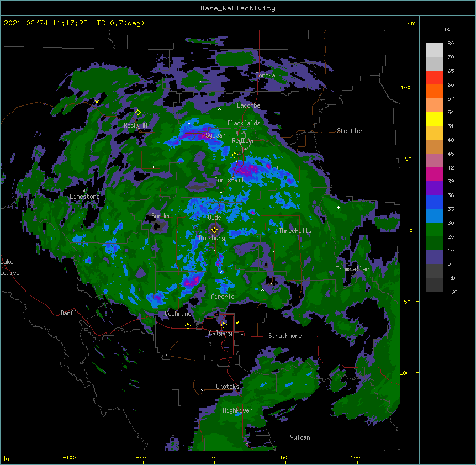Click the Sundre city label
This screenshot has width=476, height=465.
(161, 216)
